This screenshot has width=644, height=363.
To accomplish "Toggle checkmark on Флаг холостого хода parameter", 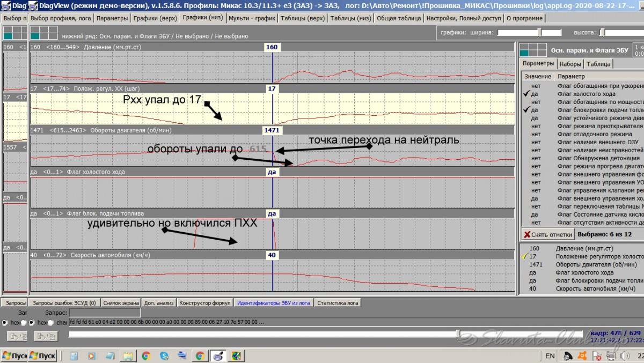I will point(527,94).
